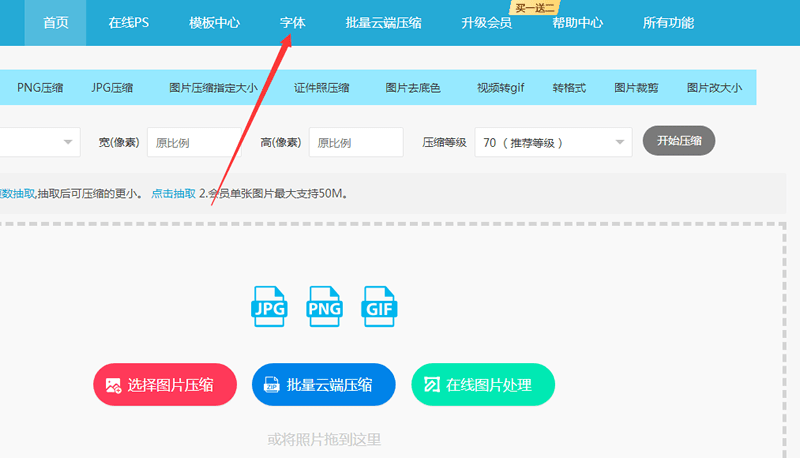Screen dimensions: 800x458
Task: Click the green 在线图片处理 button
Action: [x=483, y=385]
